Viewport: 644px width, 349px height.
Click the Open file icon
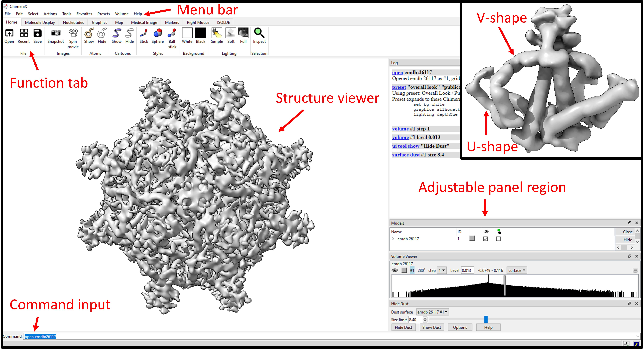(x=9, y=33)
